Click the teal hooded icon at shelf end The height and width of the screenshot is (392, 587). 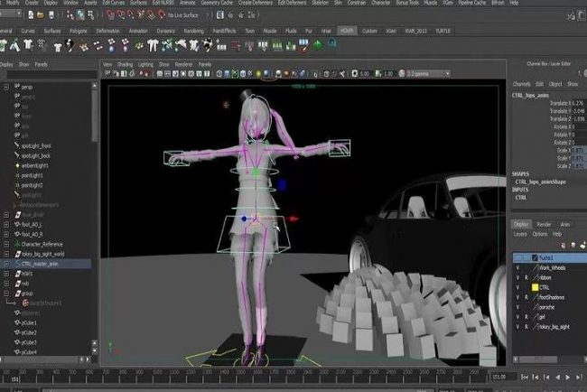pyautogui.click(x=332, y=43)
